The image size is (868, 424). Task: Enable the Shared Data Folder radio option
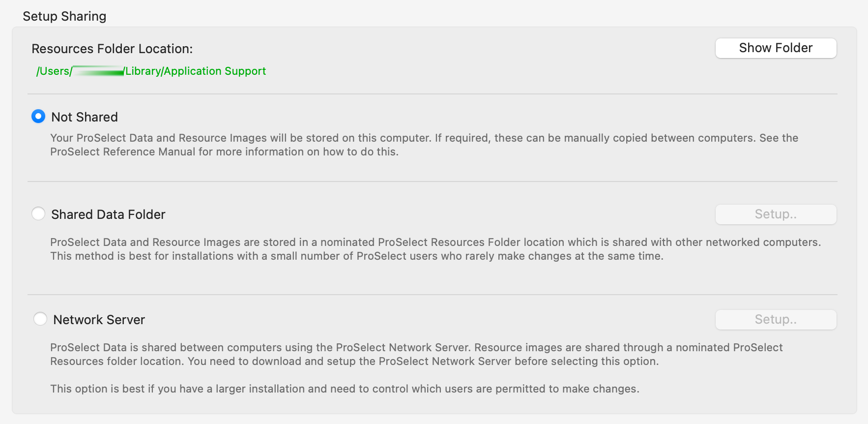click(38, 214)
